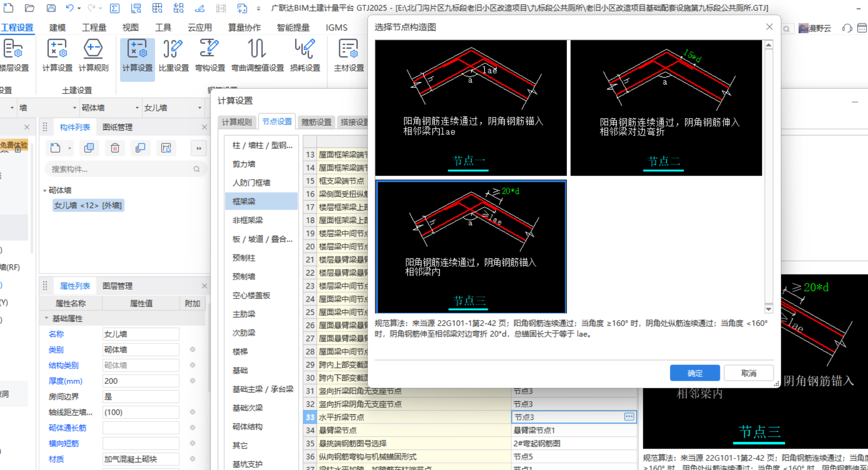Open the 主材设置 ribbon tool
This screenshot has height=470, width=868.
pos(349,55)
